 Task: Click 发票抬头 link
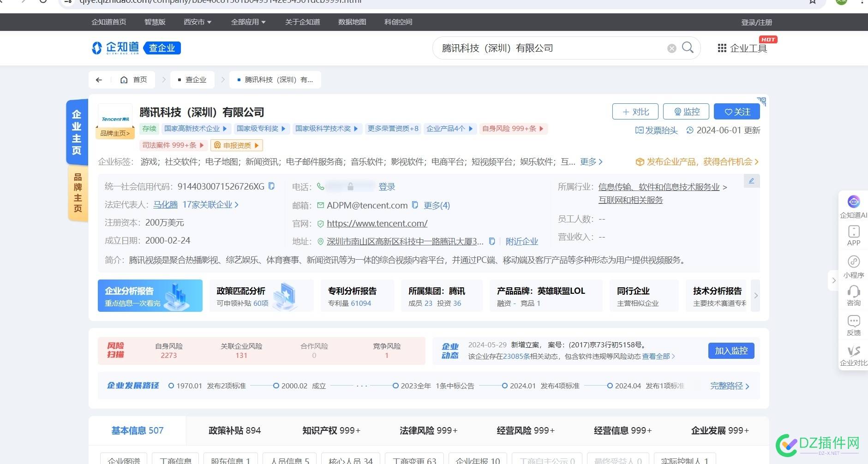[657, 131]
